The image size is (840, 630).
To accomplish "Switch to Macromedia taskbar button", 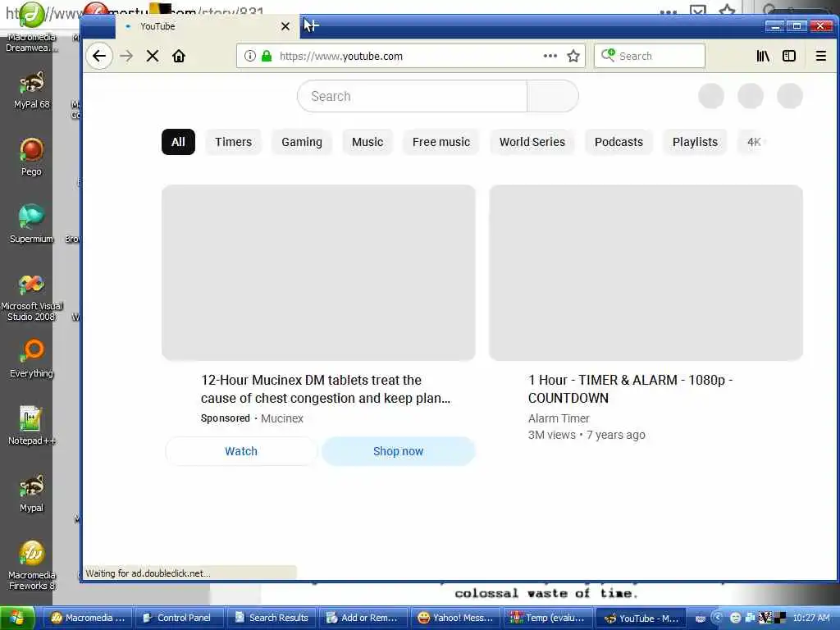I will click(87, 618).
